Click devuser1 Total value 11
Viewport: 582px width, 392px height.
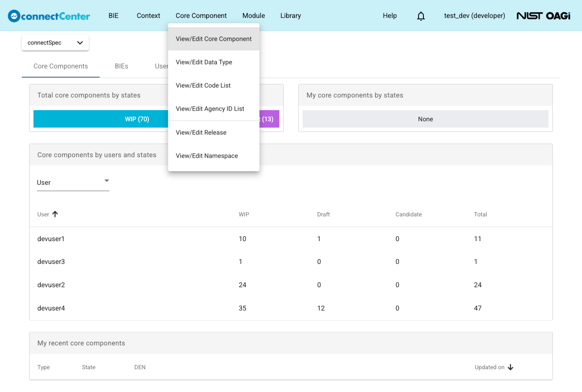point(478,239)
